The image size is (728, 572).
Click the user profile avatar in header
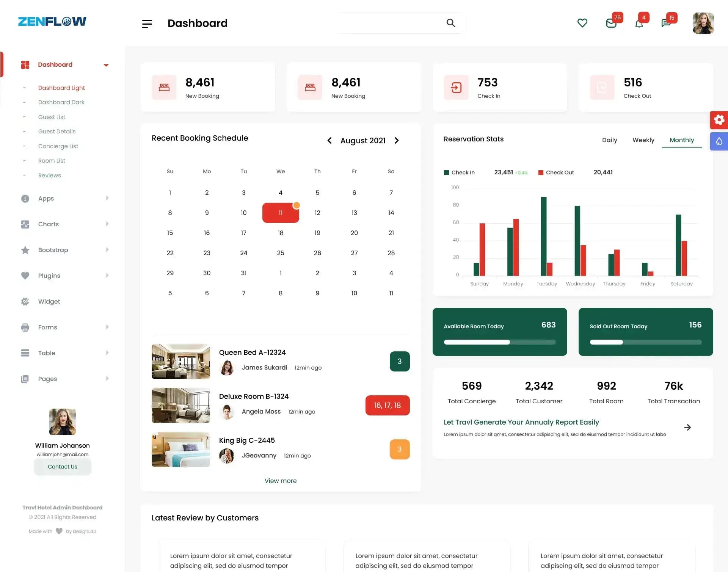click(703, 23)
